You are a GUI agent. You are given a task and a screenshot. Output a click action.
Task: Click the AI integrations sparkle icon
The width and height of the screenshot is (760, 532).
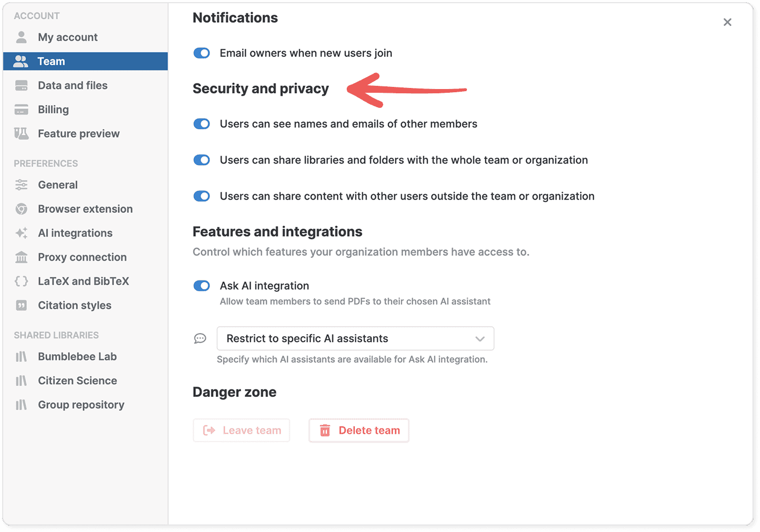click(x=21, y=233)
